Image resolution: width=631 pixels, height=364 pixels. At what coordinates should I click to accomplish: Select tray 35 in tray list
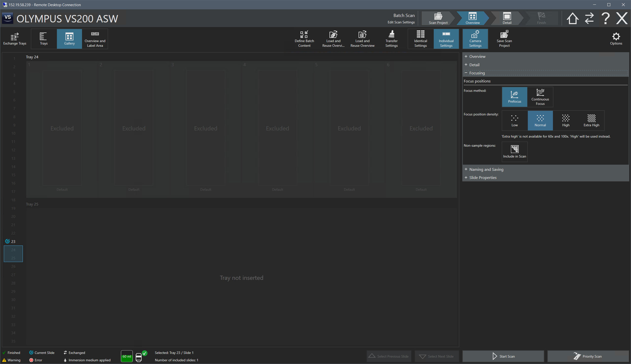pyautogui.click(x=13, y=341)
